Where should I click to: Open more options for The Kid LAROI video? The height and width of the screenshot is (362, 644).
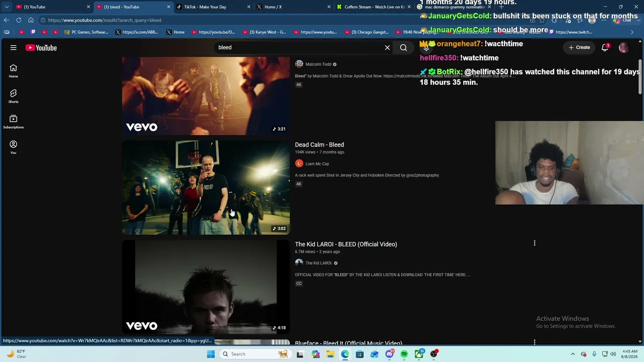click(x=534, y=243)
